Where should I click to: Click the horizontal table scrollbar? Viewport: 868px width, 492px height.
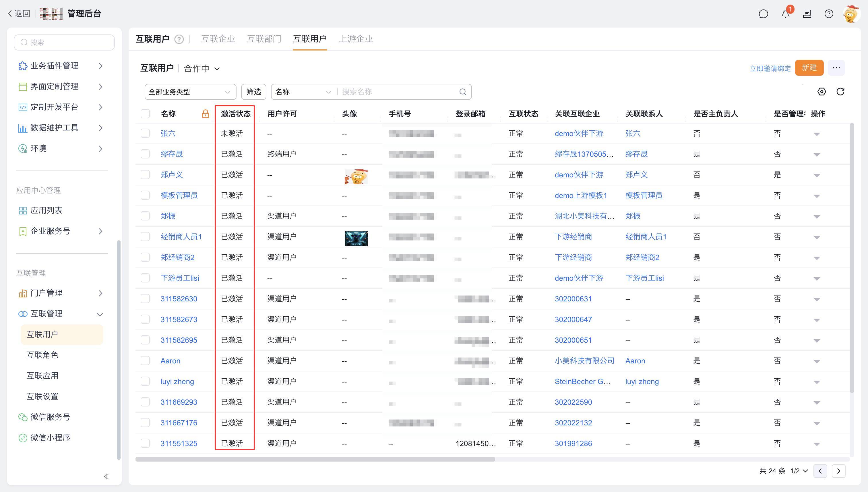(315, 459)
